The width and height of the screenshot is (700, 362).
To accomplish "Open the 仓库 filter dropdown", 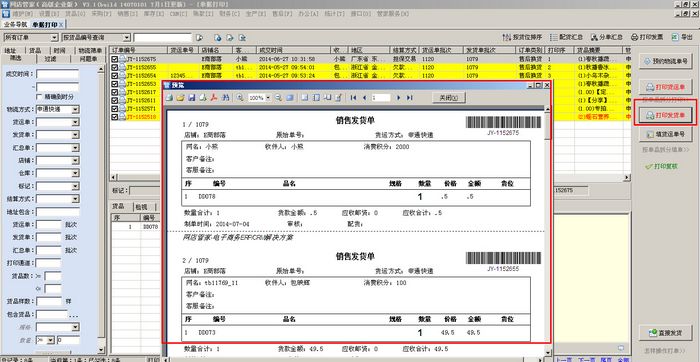I will (75, 173).
